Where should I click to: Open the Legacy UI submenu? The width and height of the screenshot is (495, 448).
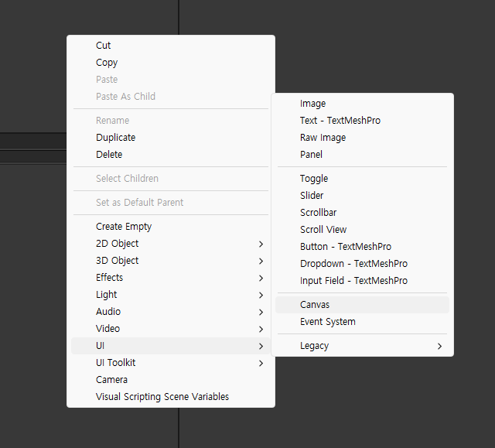click(x=362, y=346)
